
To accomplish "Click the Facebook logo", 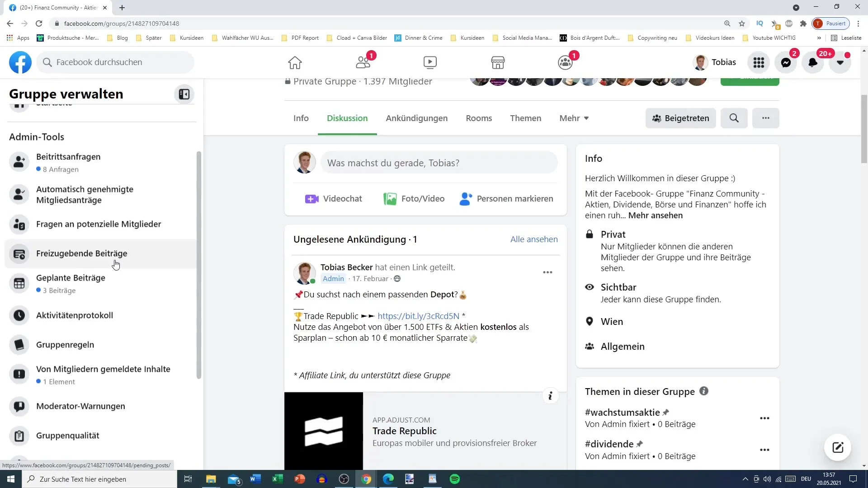I will click(x=20, y=62).
